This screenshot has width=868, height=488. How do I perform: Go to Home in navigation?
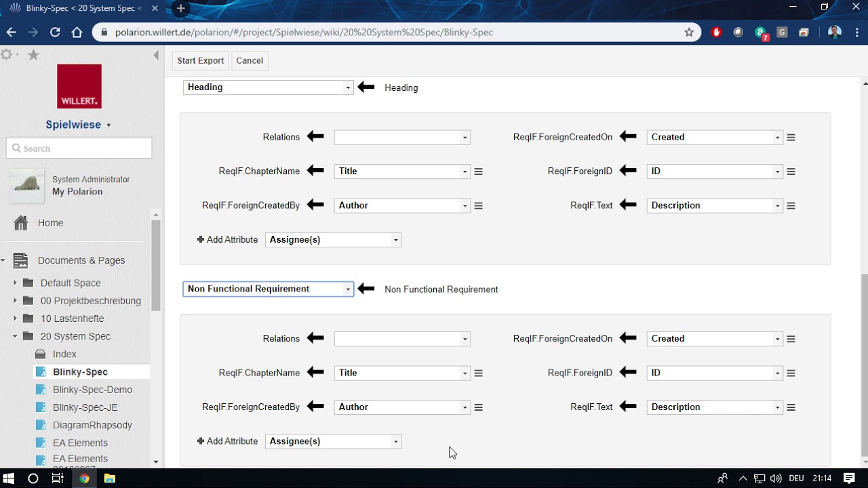[50, 223]
